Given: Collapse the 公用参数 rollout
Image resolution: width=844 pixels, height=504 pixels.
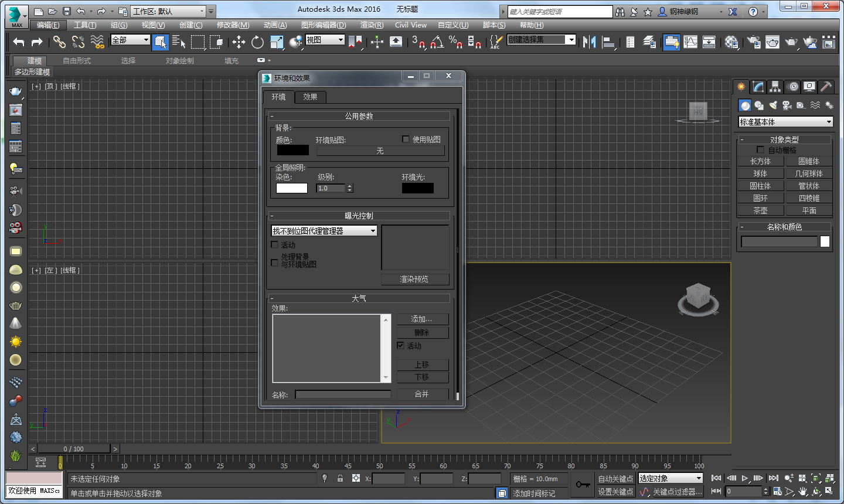Looking at the screenshot, I should pos(359,116).
